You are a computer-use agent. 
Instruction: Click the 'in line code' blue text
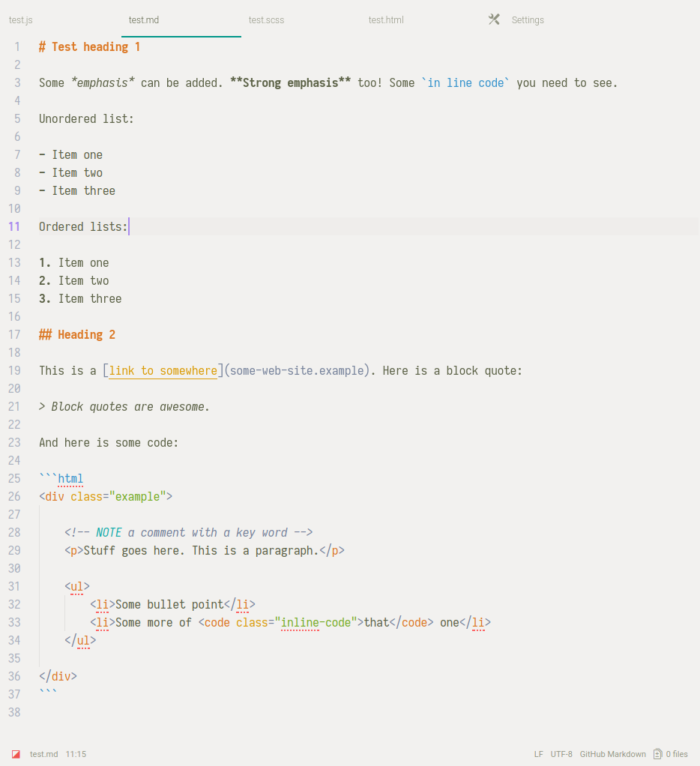pos(465,83)
